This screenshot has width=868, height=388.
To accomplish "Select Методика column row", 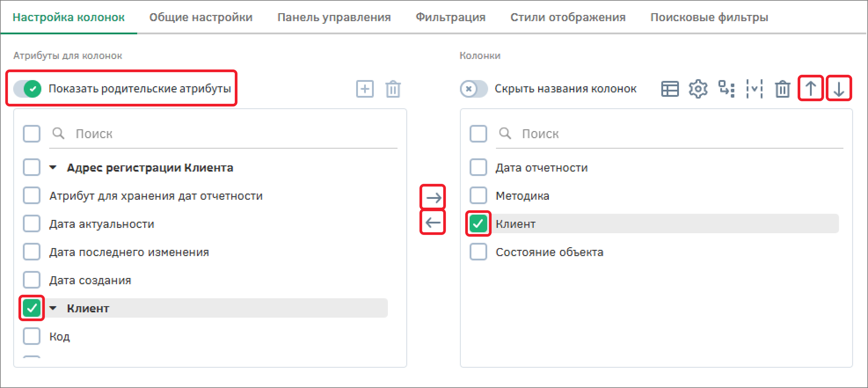I will click(x=654, y=195).
